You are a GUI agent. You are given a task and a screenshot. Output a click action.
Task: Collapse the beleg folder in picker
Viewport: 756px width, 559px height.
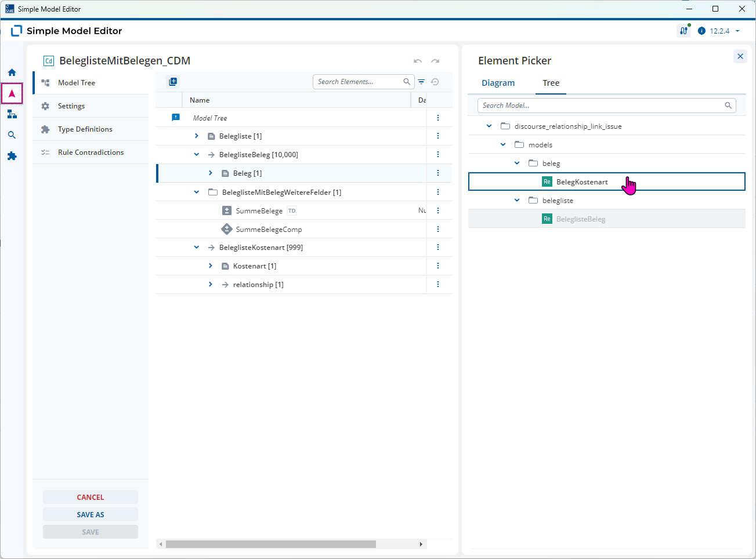[x=517, y=163]
